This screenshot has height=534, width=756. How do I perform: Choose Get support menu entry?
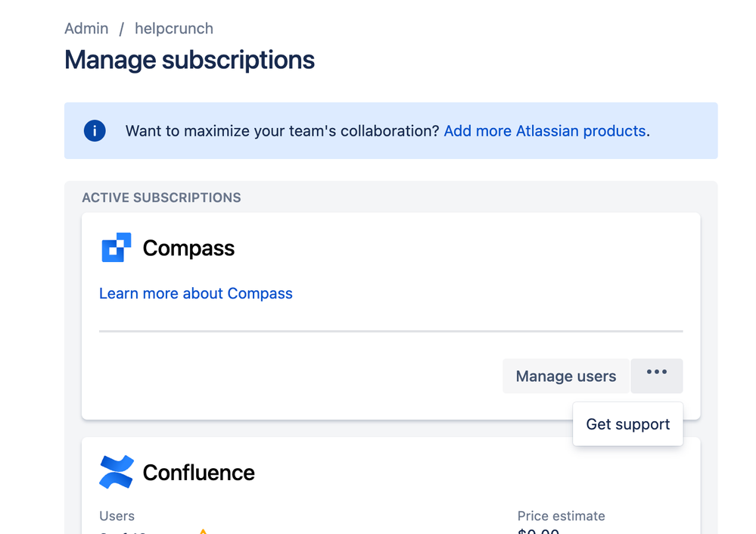click(628, 424)
